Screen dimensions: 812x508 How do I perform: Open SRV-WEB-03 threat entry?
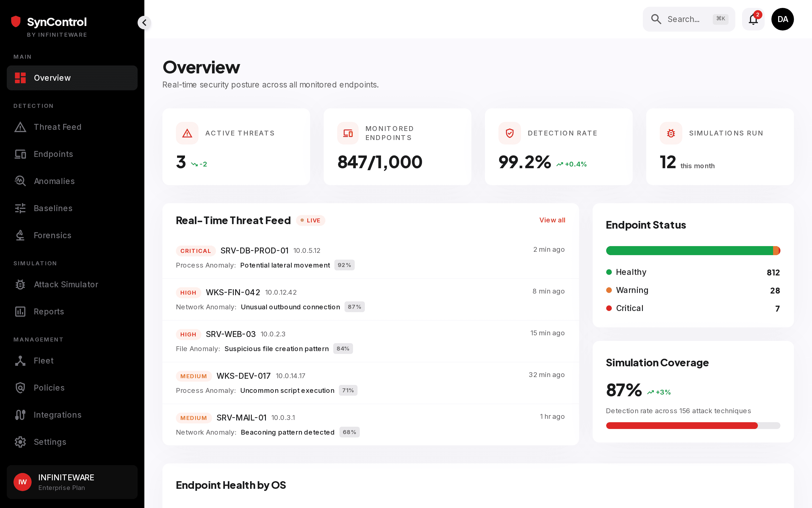pos(370,341)
